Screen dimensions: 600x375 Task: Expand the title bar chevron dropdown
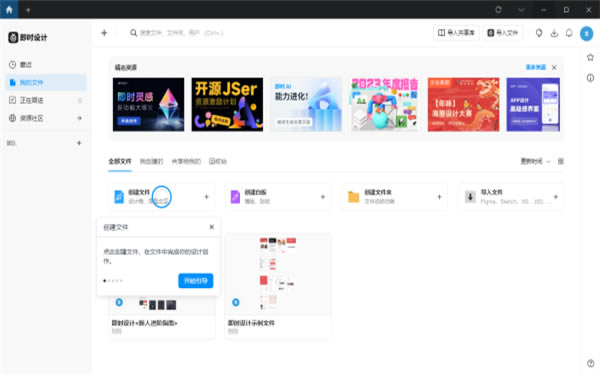[x=521, y=10]
